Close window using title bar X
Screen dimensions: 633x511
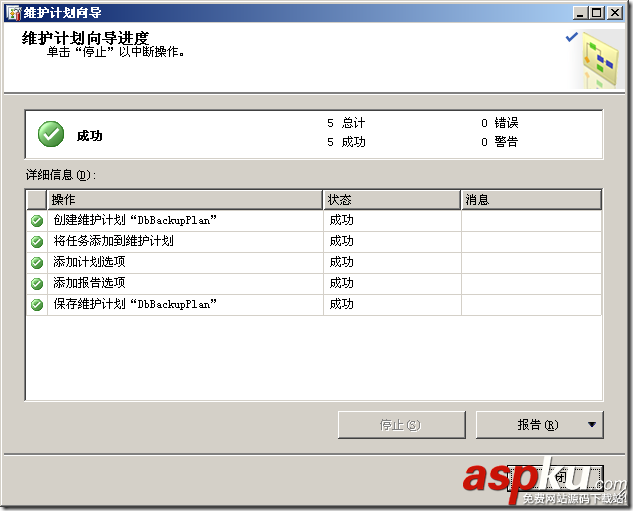pos(615,13)
